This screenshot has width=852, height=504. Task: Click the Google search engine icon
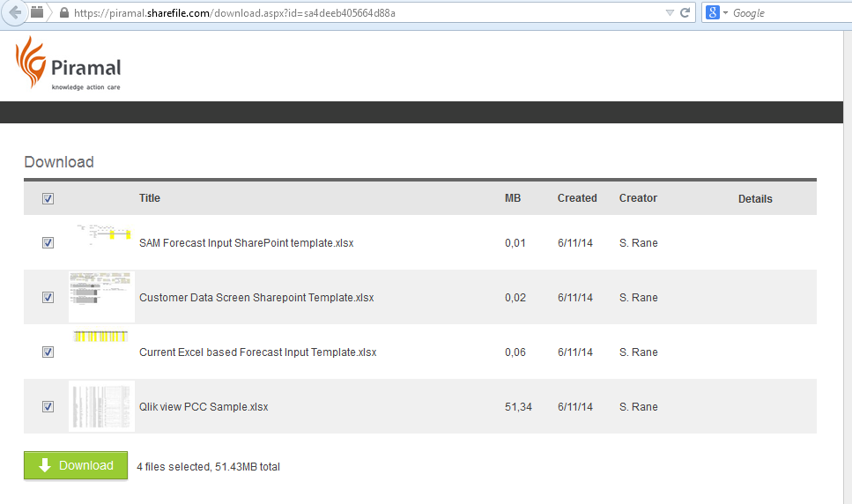[x=712, y=12]
